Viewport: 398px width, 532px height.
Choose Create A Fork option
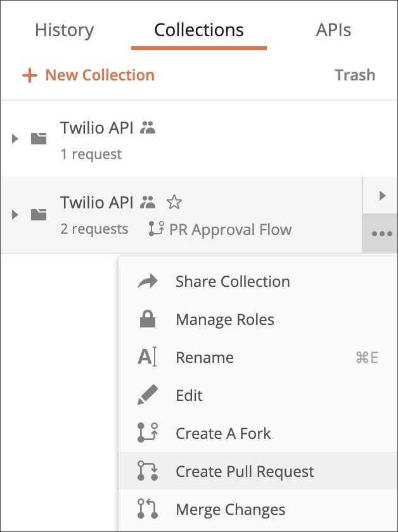tap(258, 434)
